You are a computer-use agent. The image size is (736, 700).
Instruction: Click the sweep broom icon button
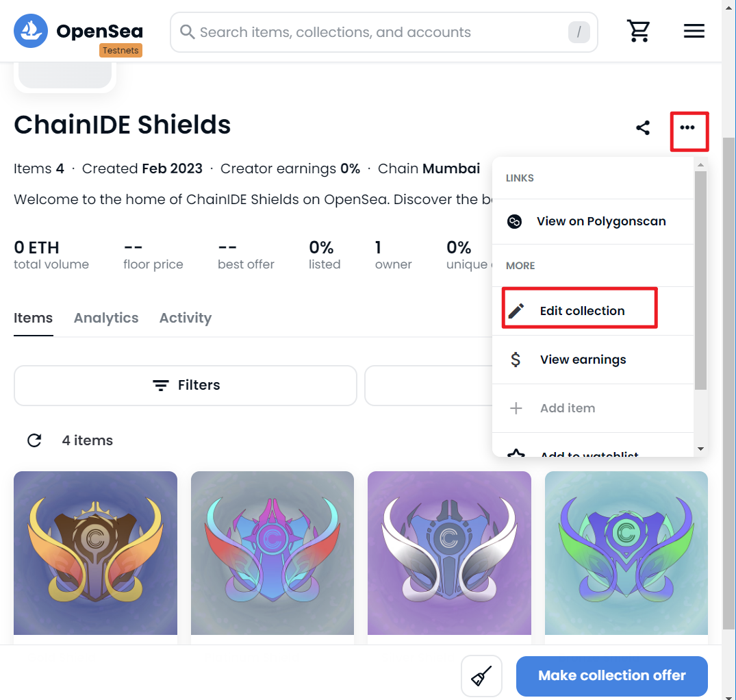click(x=481, y=676)
